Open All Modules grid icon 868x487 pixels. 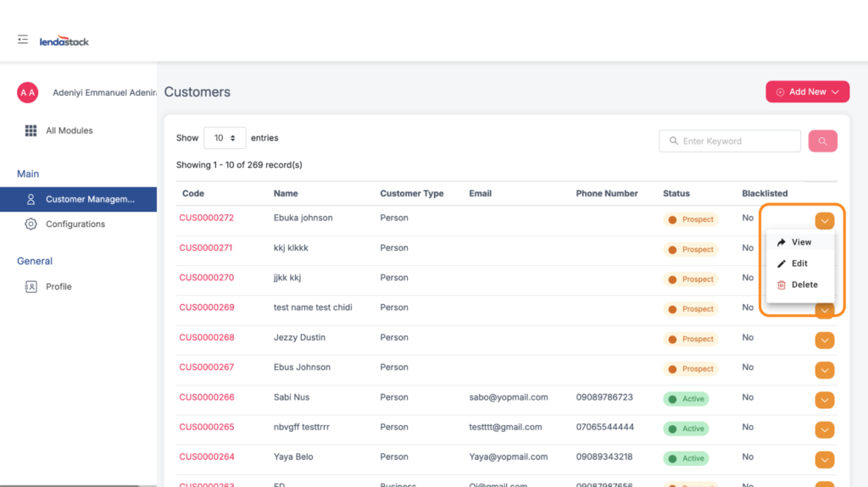point(31,130)
